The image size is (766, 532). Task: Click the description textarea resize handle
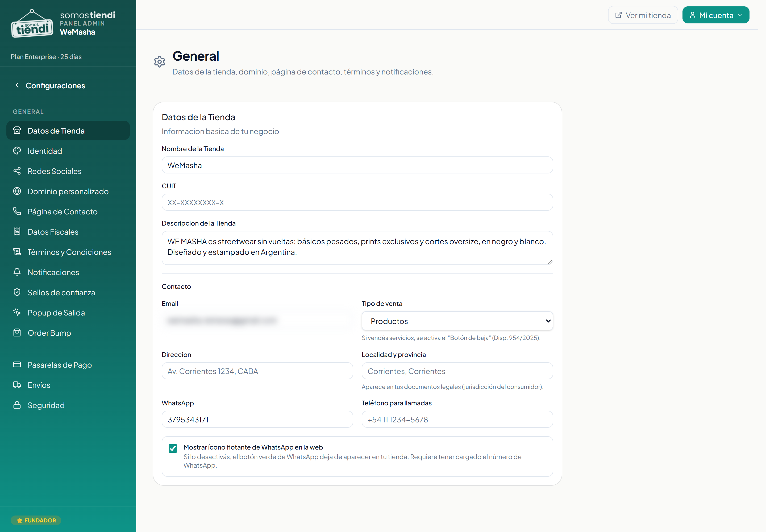click(x=550, y=262)
